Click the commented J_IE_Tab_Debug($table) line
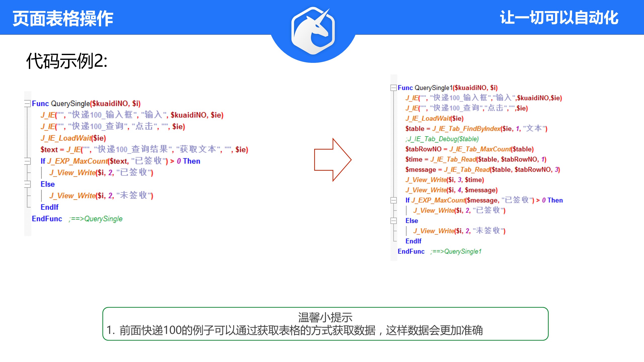 tap(442, 139)
